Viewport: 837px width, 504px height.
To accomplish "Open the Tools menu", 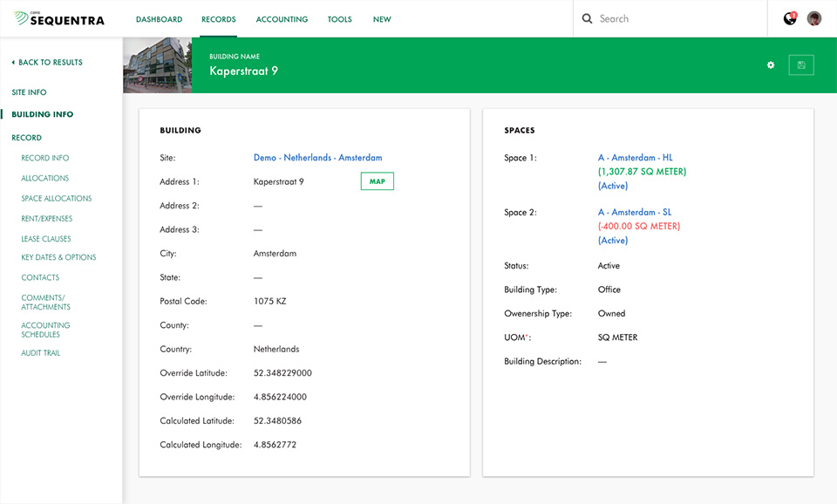I will pyautogui.click(x=339, y=19).
